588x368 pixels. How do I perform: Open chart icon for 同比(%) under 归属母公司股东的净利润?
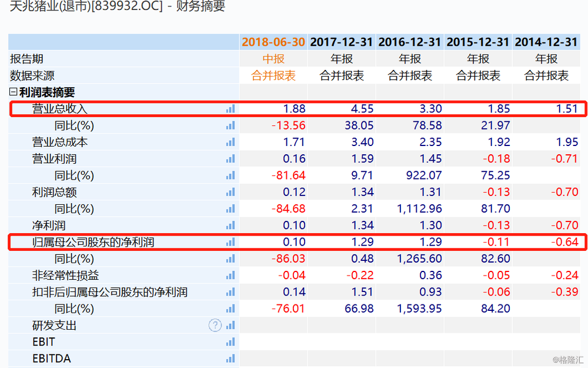(x=230, y=258)
